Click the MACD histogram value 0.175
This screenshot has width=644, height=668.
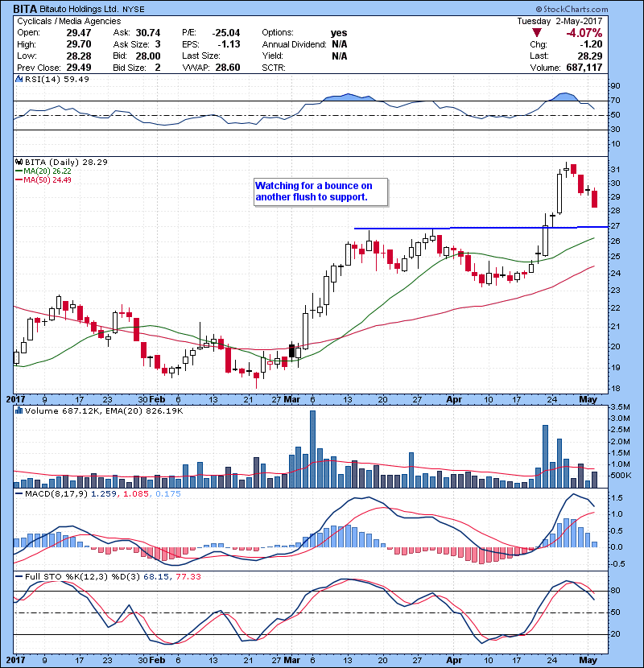coord(168,494)
